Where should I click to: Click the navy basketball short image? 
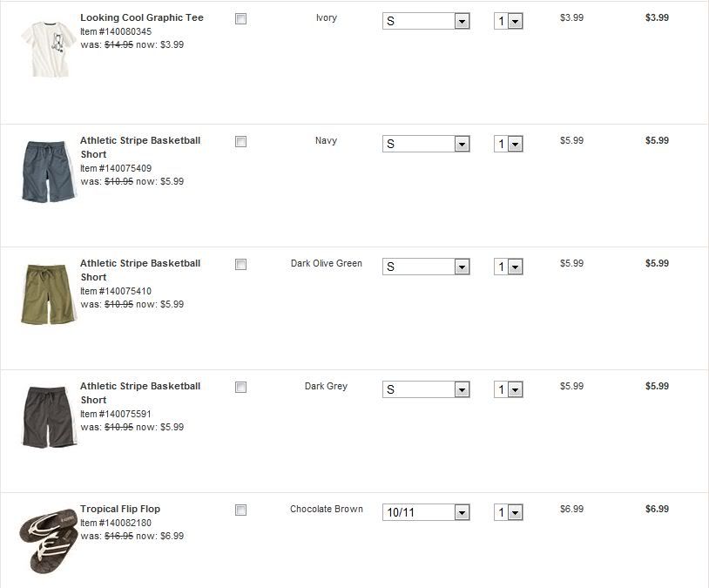pyautogui.click(x=47, y=171)
